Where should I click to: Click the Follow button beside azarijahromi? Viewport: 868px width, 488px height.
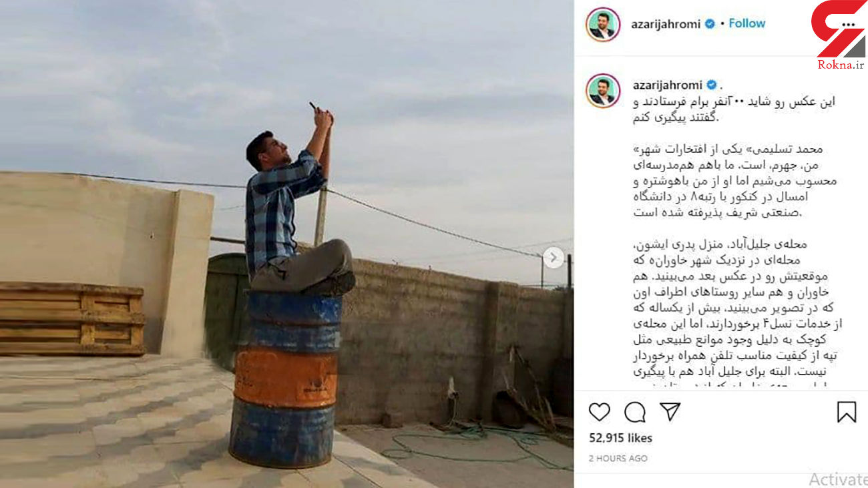746,23
